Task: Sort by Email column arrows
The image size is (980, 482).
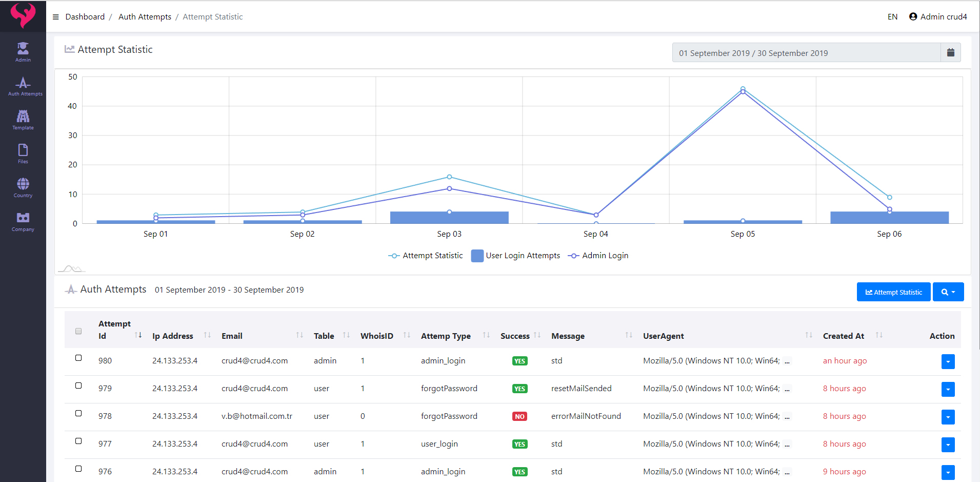Action: click(299, 335)
